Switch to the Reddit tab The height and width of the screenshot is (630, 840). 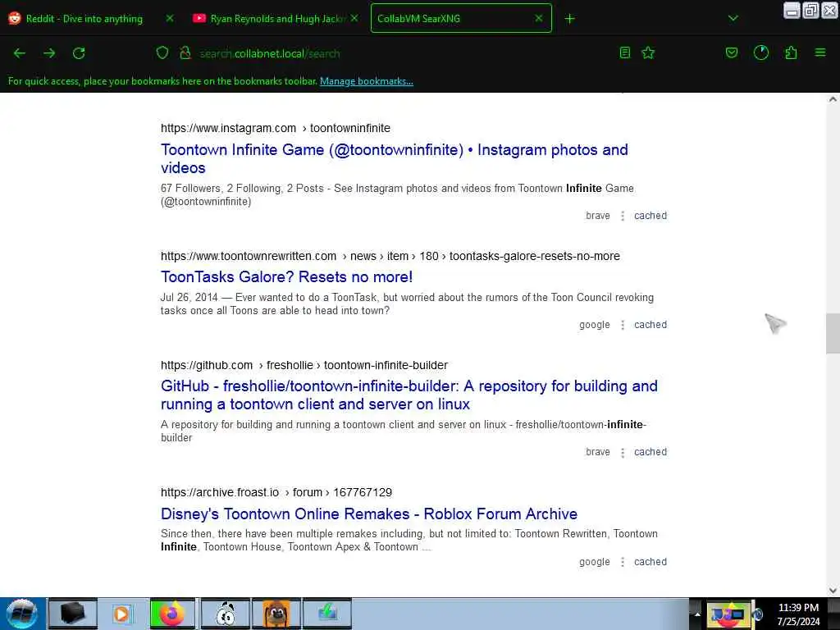tap(84, 18)
